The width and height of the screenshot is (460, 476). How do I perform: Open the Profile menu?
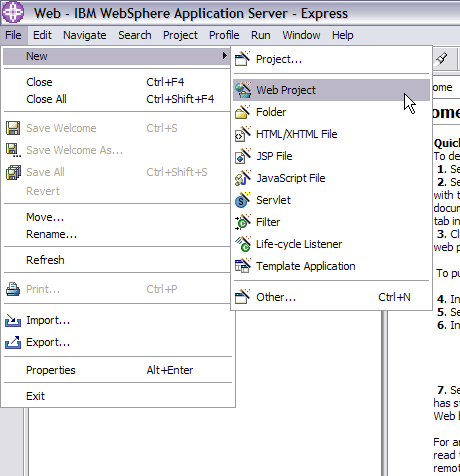point(224,35)
